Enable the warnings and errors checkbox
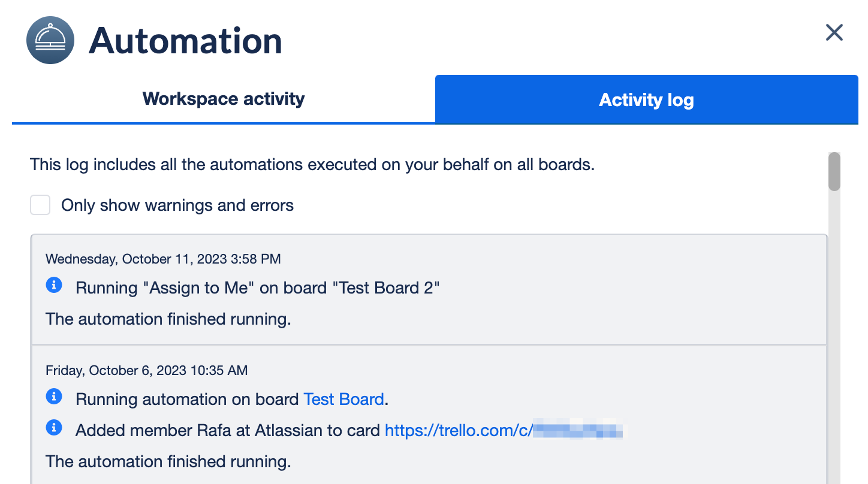 40,205
